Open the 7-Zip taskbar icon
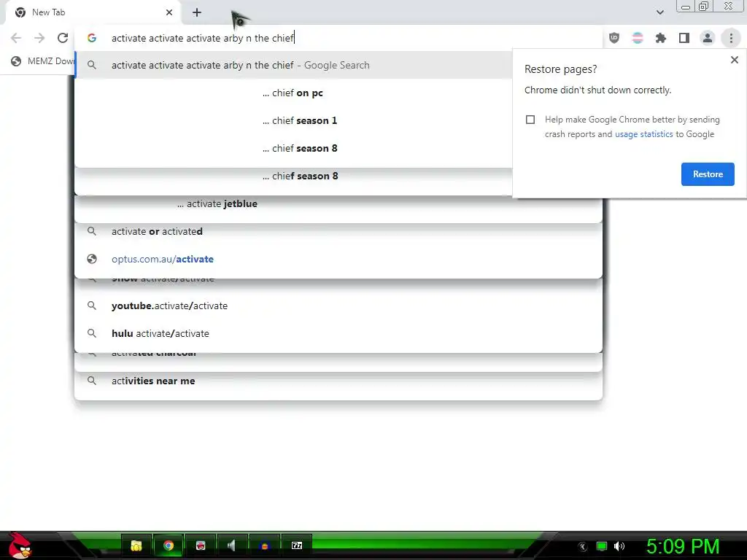 coord(297,545)
